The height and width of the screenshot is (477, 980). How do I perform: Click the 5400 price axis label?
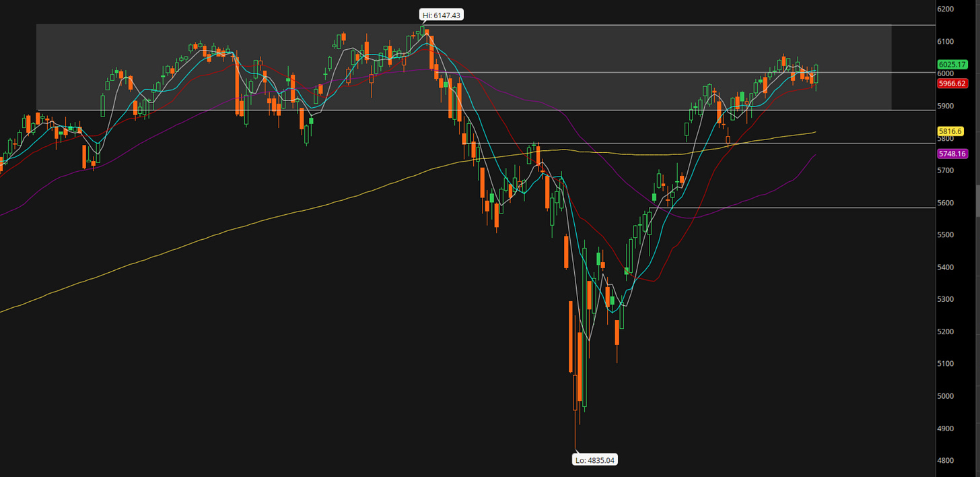(x=946, y=267)
